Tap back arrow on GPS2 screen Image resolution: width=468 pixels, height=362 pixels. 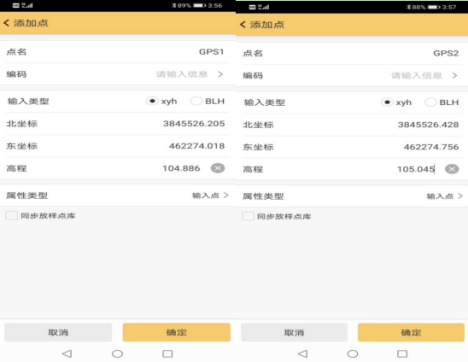tap(243, 24)
